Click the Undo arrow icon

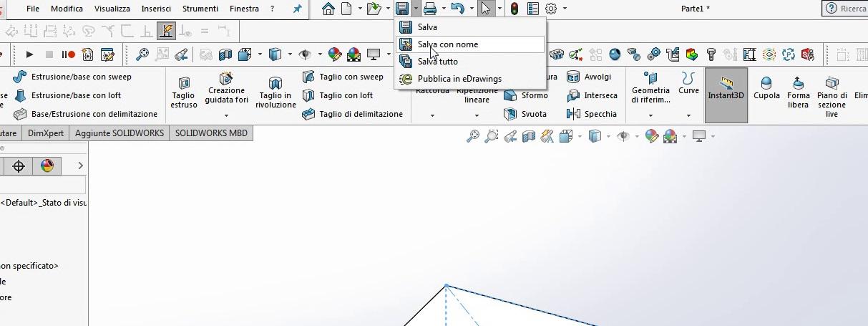point(457,9)
